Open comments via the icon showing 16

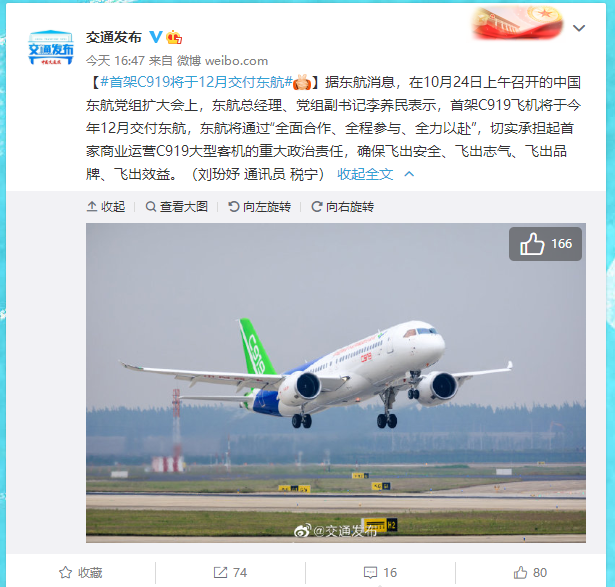[380, 572]
